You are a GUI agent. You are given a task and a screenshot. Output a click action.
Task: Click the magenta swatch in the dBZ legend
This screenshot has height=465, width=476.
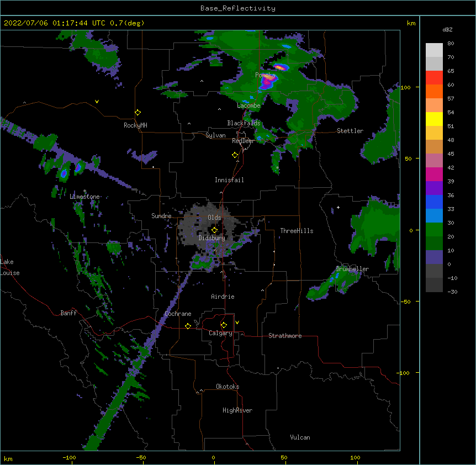coord(434,174)
